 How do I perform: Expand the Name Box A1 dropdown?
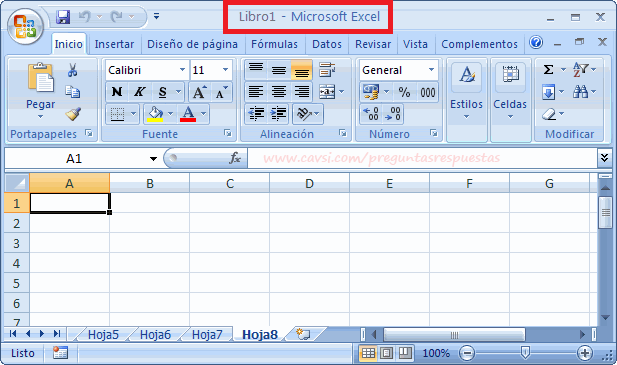coord(153,159)
